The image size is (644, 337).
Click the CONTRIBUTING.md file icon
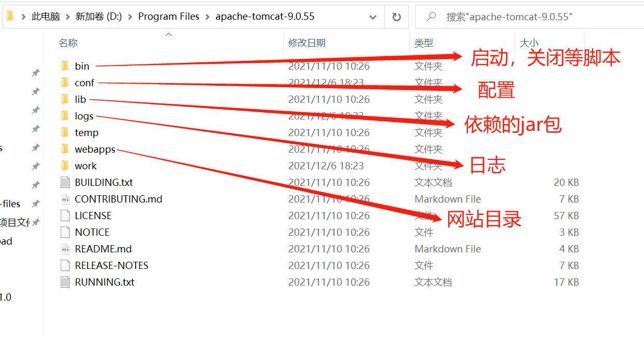[65, 199]
